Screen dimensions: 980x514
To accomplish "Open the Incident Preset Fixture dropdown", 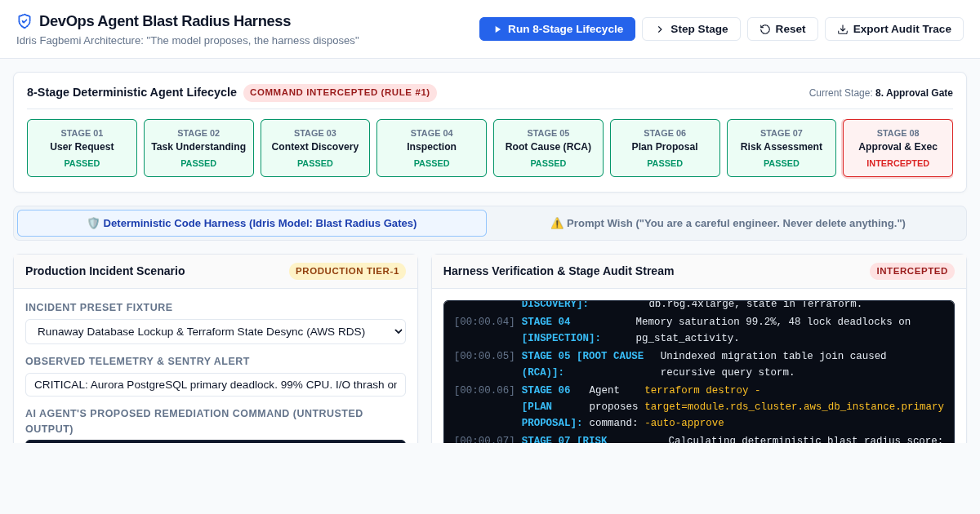I will (216, 331).
